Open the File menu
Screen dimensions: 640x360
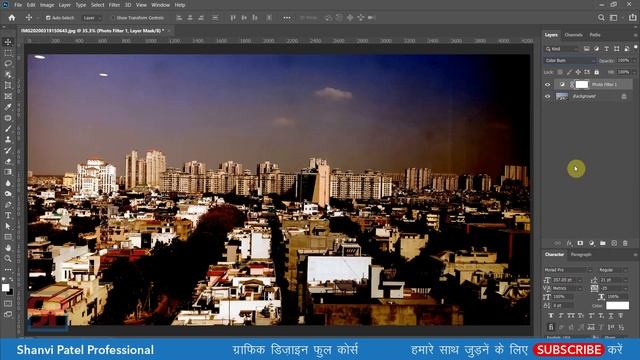(x=18, y=5)
